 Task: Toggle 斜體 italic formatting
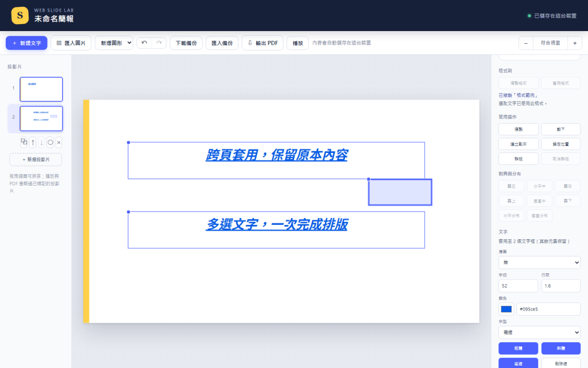tap(560, 348)
